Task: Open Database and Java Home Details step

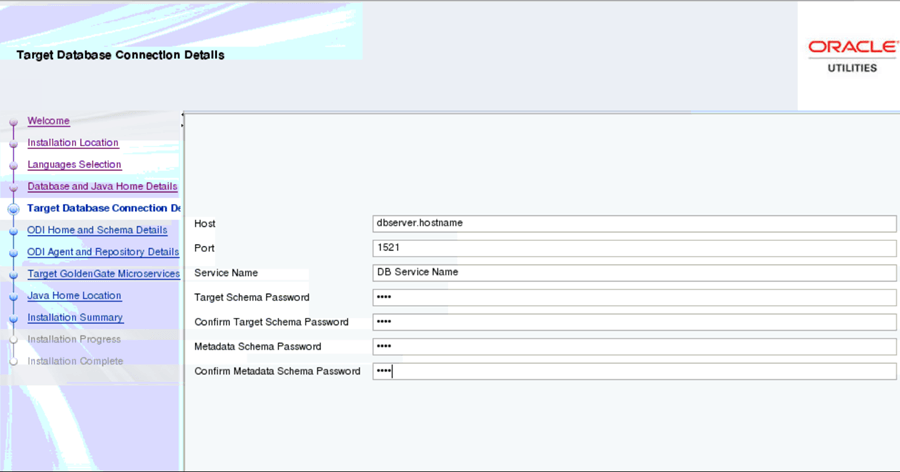Action: [102, 186]
